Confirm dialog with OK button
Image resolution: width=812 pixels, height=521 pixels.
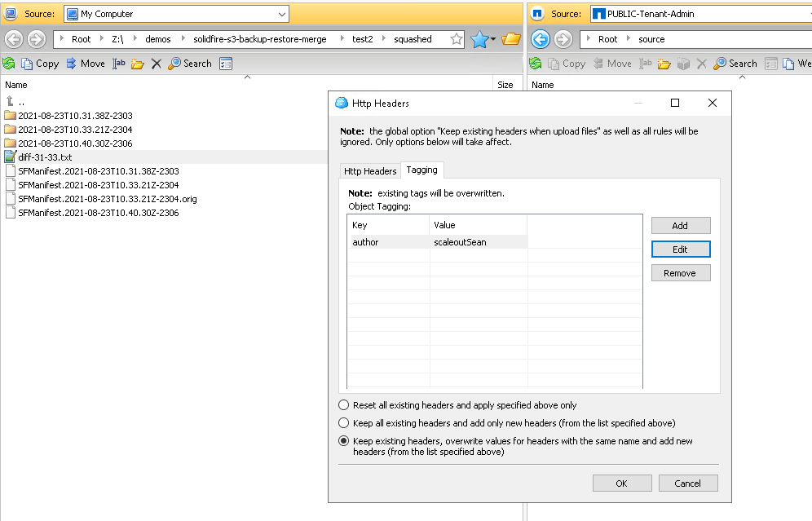622,483
